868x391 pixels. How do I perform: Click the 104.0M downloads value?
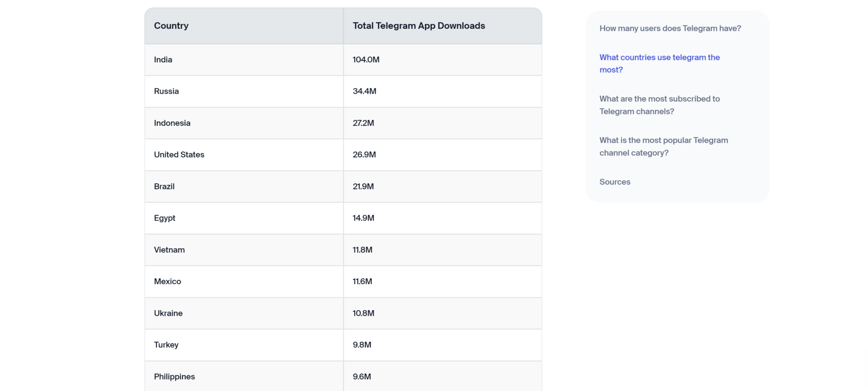366,60
